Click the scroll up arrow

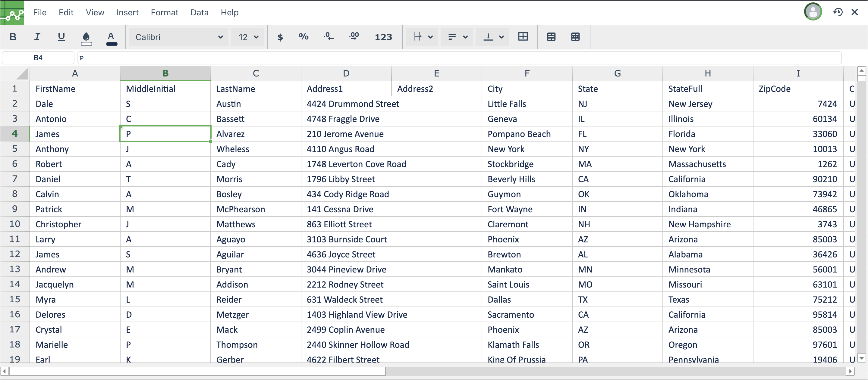coord(862,71)
